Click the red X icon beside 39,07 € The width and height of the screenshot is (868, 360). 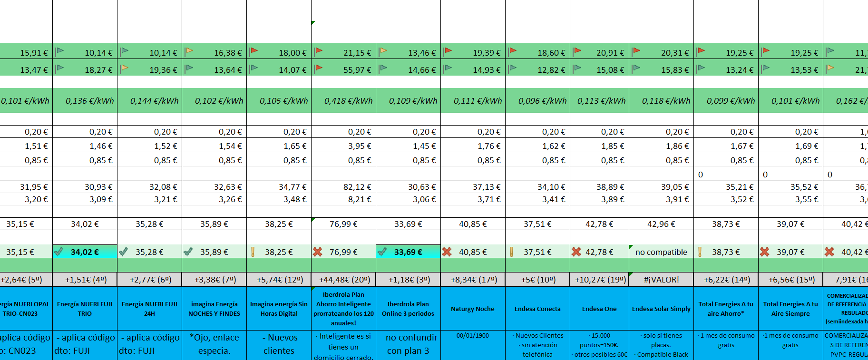(765, 252)
